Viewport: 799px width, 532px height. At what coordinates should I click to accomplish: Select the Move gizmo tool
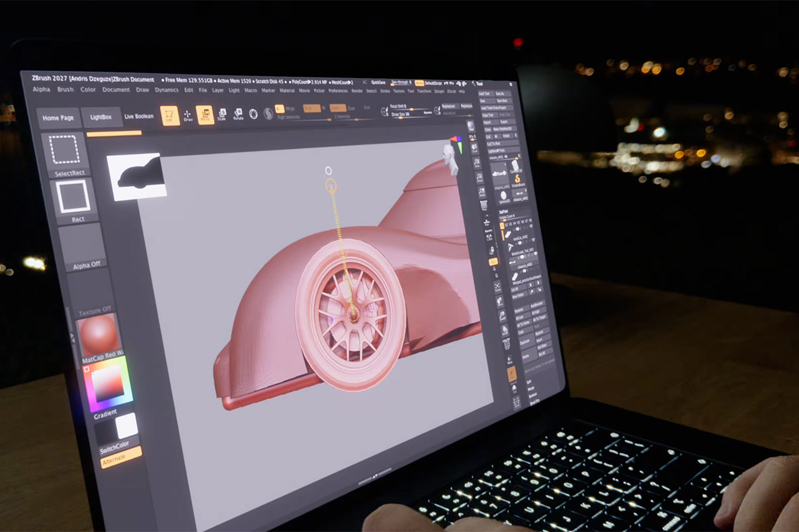[205, 115]
